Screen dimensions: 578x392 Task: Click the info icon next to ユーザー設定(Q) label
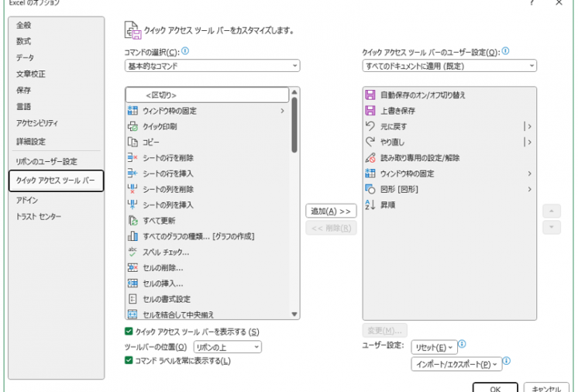point(505,51)
